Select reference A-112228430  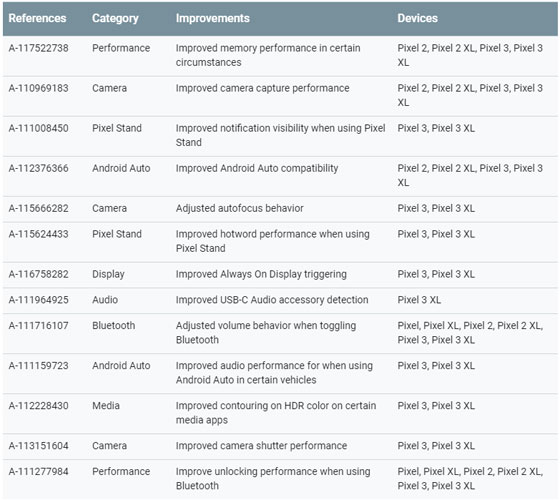click(x=39, y=405)
